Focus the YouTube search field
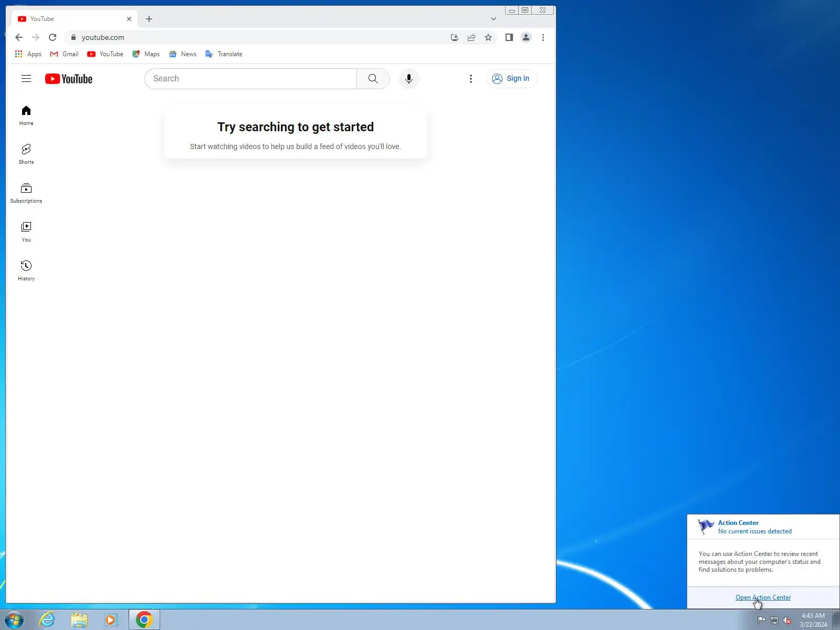The width and height of the screenshot is (840, 630). point(250,79)
